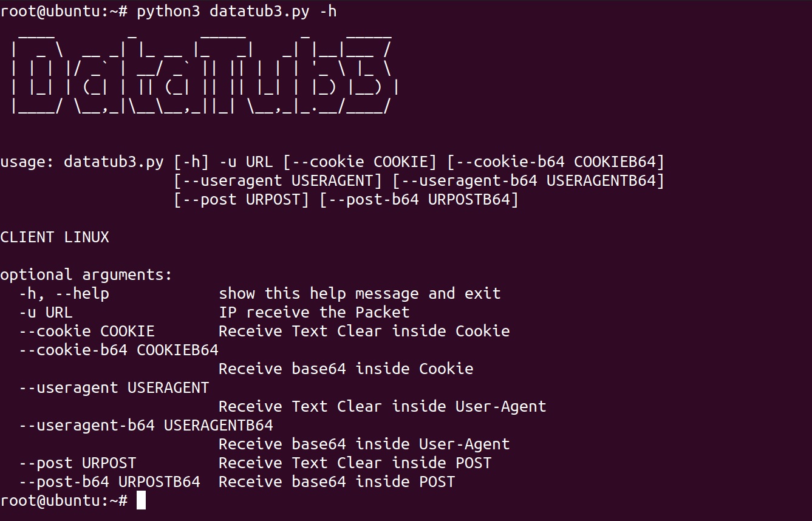812x521 pixels.
Task: Click the '--cookie COOKIE' option in the list
Action: tap(87, 332)
